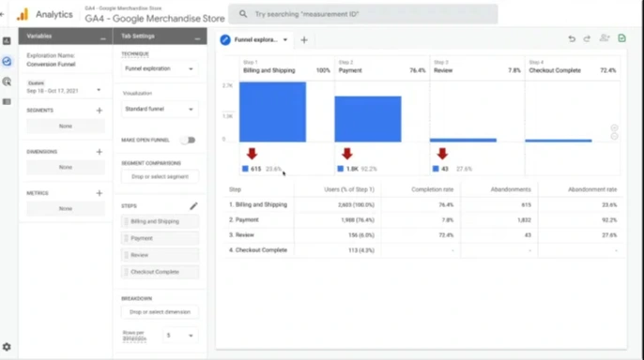The width and height of the screenshot is (644, 360).
Task: Click the Billing and Shipping funnel bar
Action: (x=272, y=112)
